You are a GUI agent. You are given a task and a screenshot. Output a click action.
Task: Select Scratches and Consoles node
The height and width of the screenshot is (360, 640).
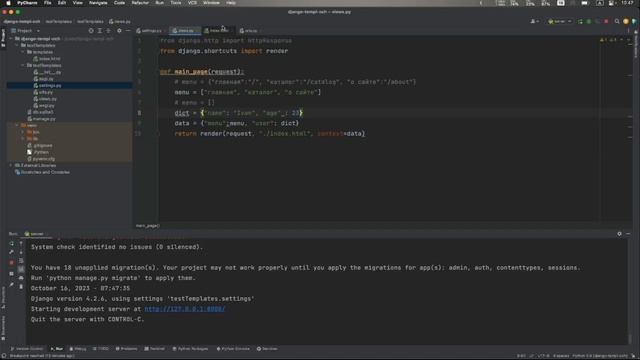click(45, 172)
